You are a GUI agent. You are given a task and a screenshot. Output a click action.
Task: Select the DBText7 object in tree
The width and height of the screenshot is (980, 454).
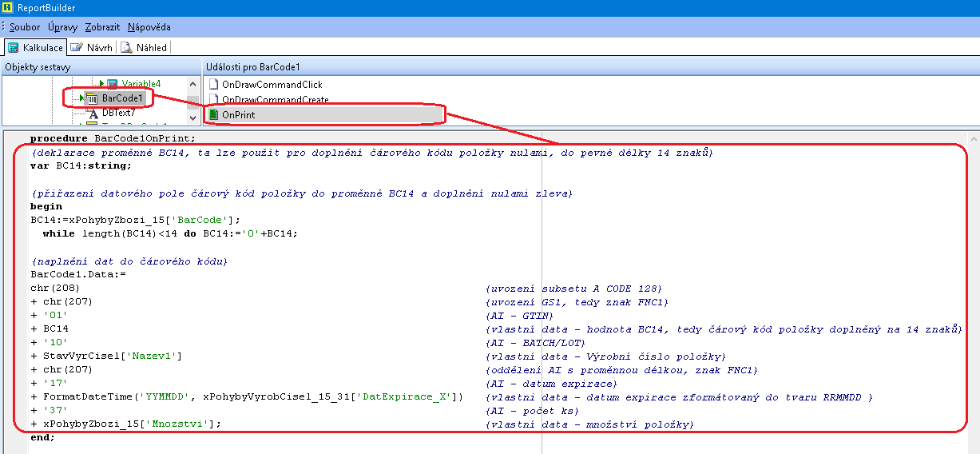coord(118,113)
